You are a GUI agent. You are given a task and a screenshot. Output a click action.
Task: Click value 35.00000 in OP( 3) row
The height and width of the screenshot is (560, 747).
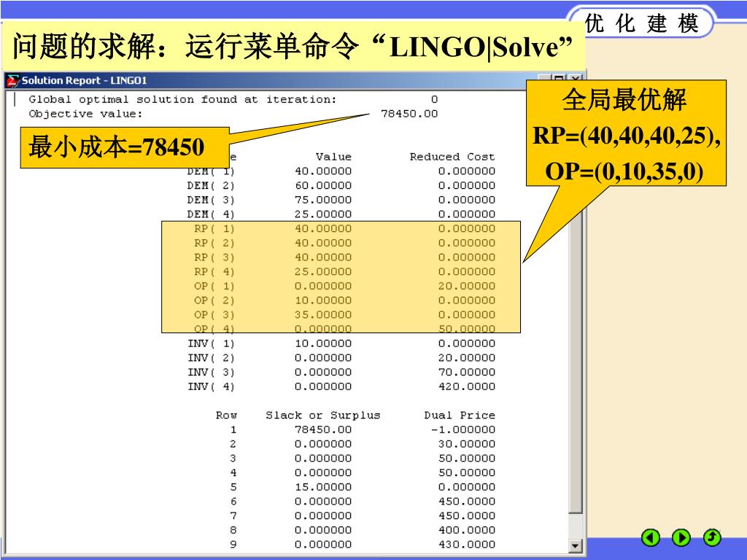pyautogui.click(x=323, y=315)
